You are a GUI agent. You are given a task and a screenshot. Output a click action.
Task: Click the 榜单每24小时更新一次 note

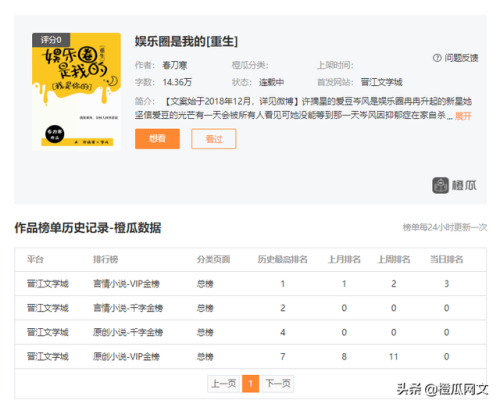[445, 227]
